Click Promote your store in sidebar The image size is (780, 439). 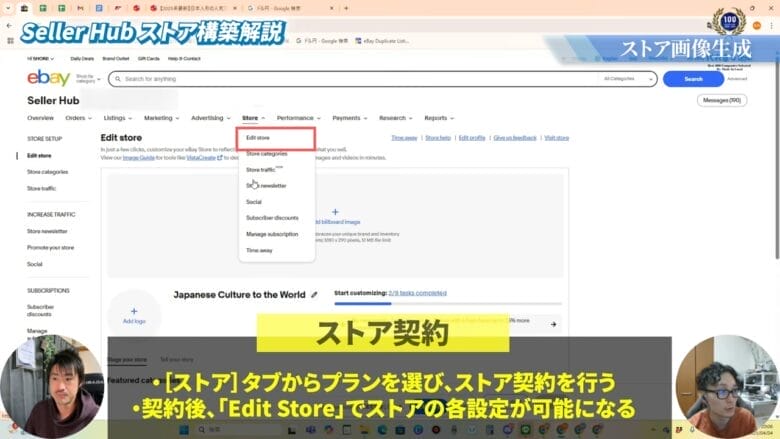[50, 248]
